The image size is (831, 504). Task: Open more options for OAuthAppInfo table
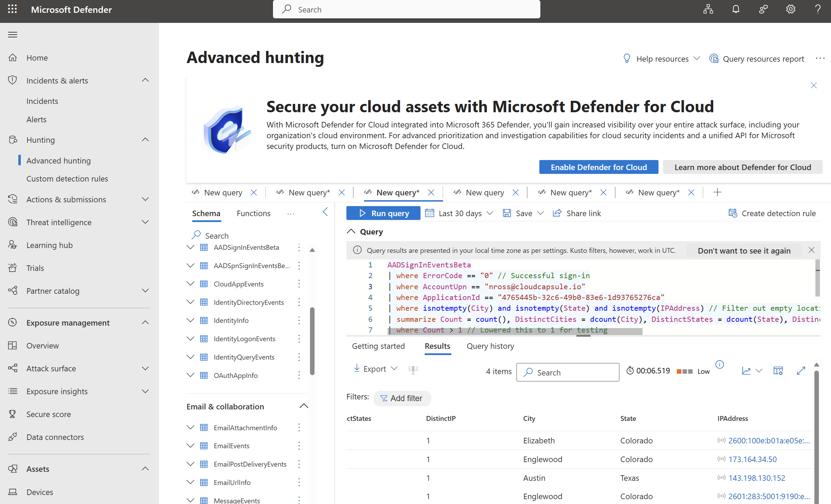[x=299, y=375]
